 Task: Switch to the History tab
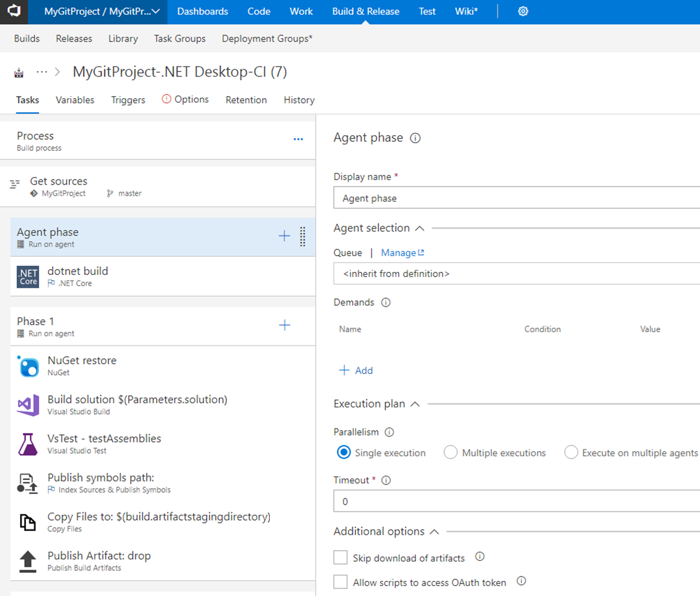[x=299, y=100]
